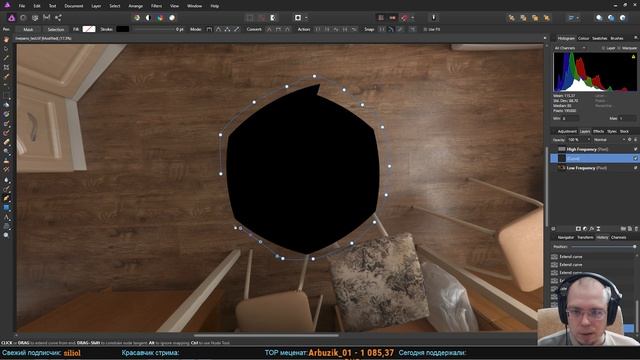Open the Quick Mask dropdown arrow
This screenshot has height=360, width=640.
(306, 18)
